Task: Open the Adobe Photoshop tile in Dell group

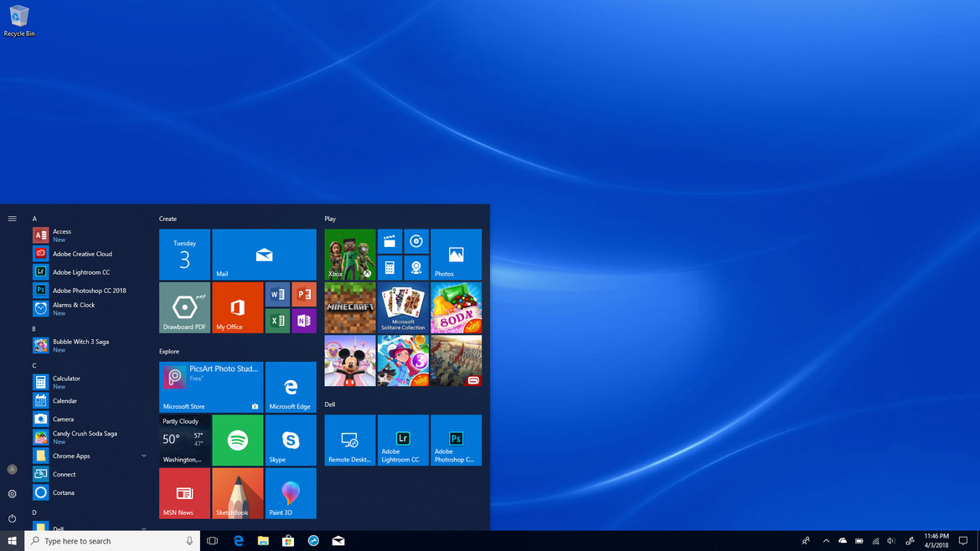Action: [456, 440]
